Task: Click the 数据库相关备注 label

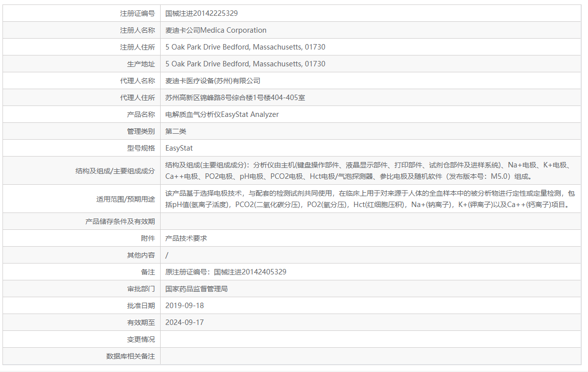Action: point(130,356)
